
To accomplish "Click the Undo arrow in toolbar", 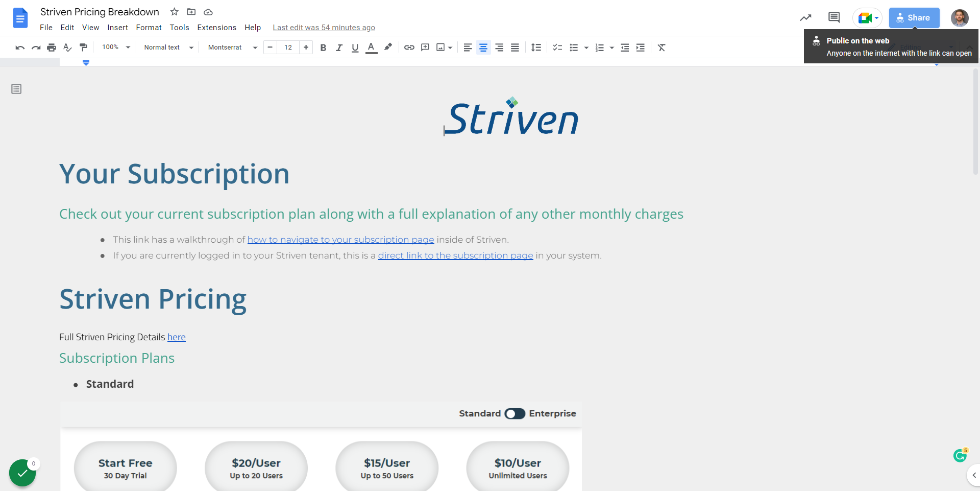I will click(20, 48).
